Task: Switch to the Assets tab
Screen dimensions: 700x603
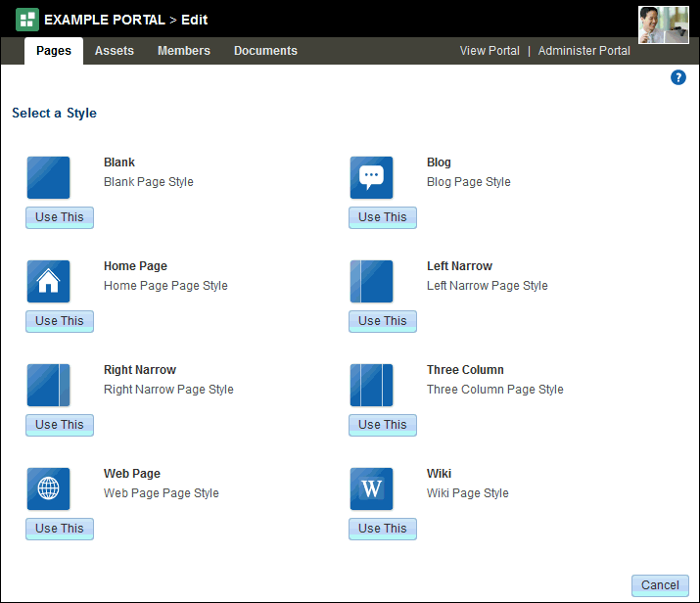Action: (x=115, y=51)
